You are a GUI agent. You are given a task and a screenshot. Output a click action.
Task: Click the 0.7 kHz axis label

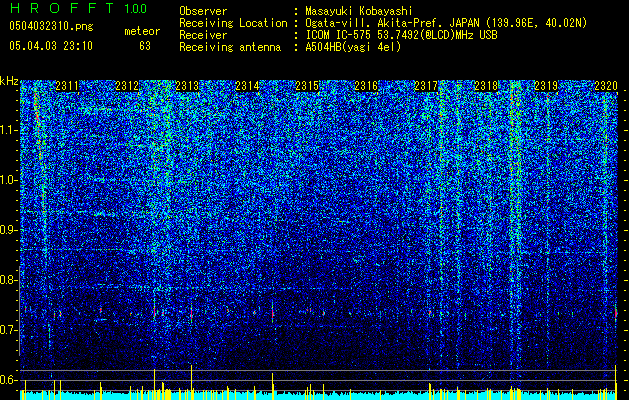(9, 330)
